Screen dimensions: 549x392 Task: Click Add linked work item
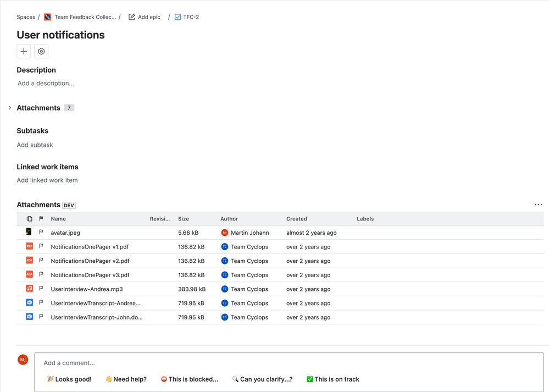click(x=47, y=180)
